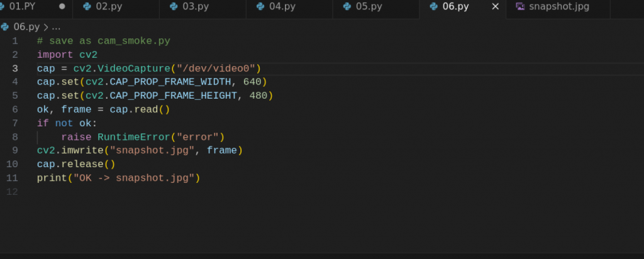The image size is (644, 259).
Task: Open the 02.py tab
Action: point(116,7)
